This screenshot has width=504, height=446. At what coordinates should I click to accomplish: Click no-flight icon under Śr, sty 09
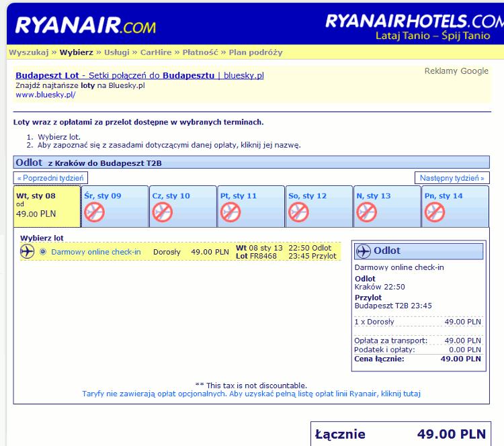click(x=95, y=213)
